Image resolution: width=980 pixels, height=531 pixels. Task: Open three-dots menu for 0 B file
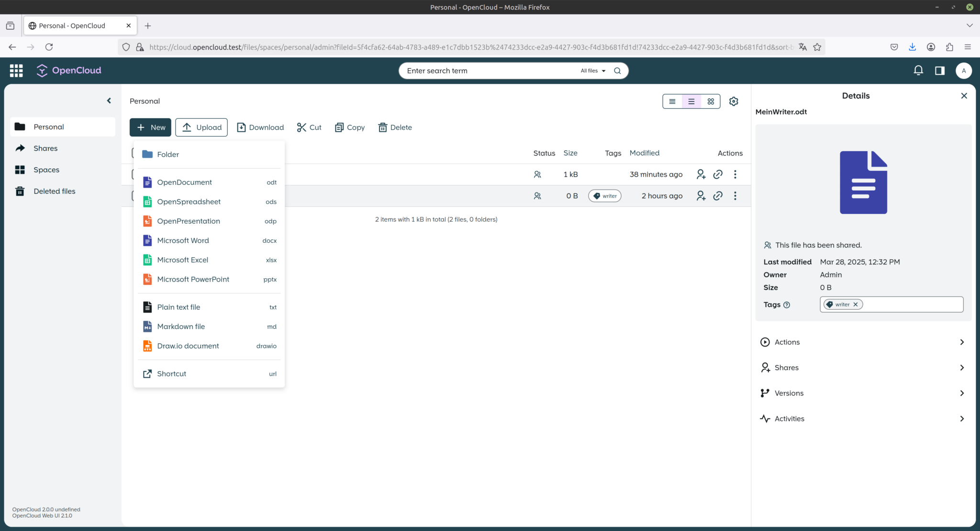click(735, 196)
